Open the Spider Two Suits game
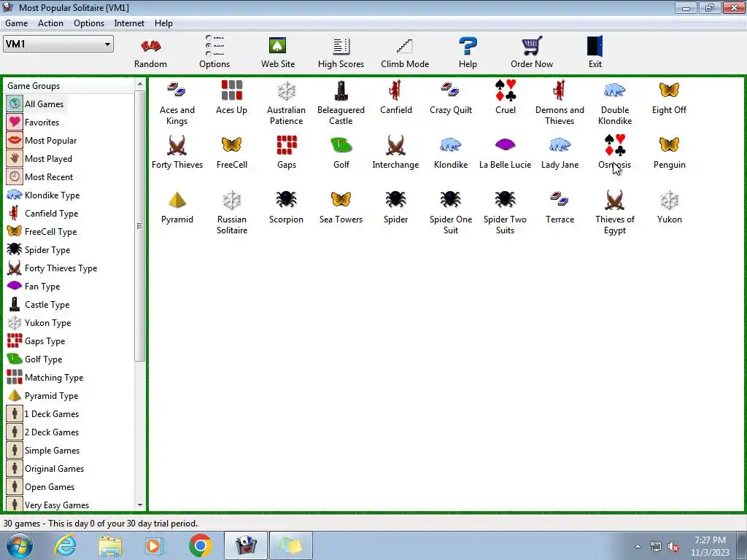 505,212
